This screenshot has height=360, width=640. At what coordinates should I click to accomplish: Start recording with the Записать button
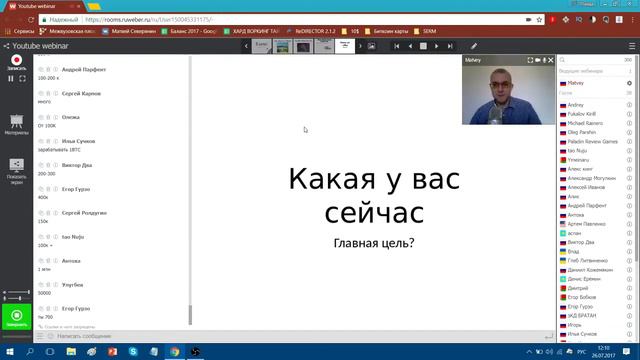tap(16, 62)
